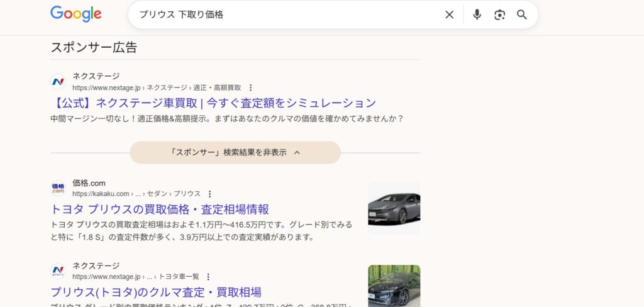Open three-dot menu for 価格.com result
The width and height of the screenshot is (644, 307).
coord(210,194)
